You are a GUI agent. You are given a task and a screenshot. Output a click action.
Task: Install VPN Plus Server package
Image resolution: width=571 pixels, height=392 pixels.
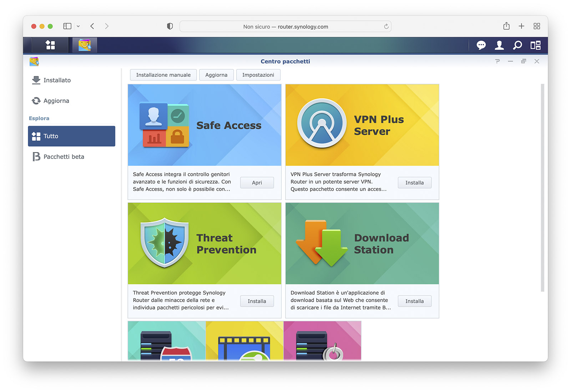(415, 183)
